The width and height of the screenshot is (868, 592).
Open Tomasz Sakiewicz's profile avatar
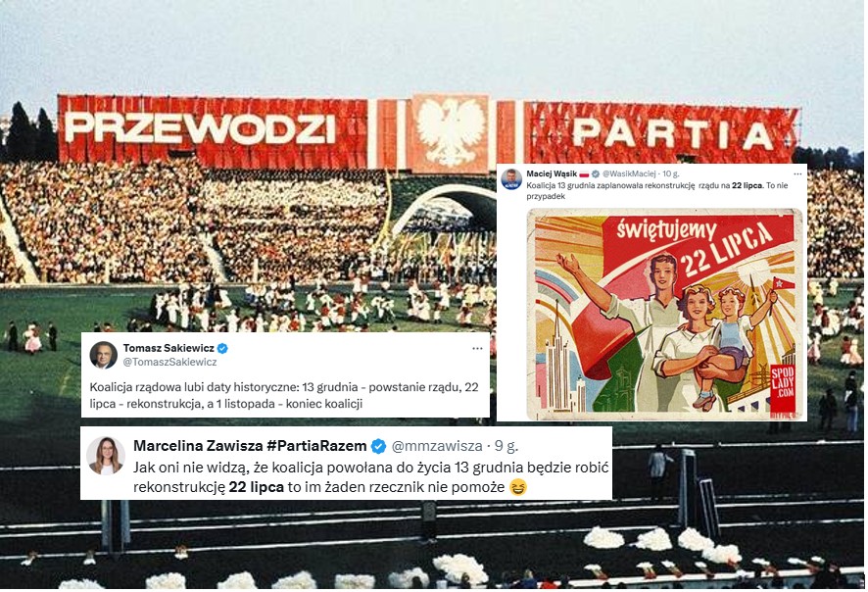(x=103, y=355)
